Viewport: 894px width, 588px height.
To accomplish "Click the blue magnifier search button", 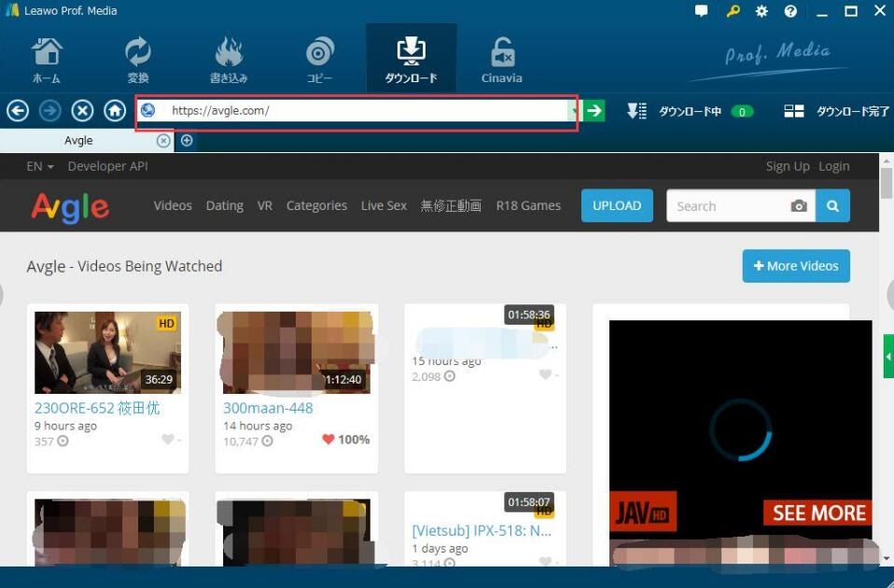I will tap(832, 206).
